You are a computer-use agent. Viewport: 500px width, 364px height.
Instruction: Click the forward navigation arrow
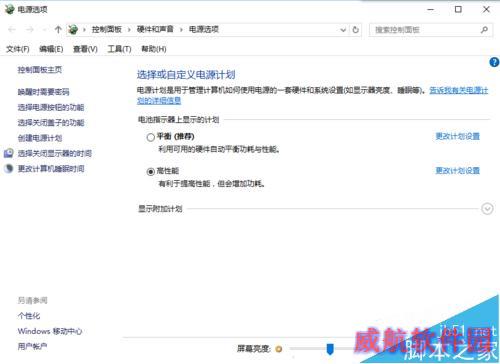click(x=30, y=30)
